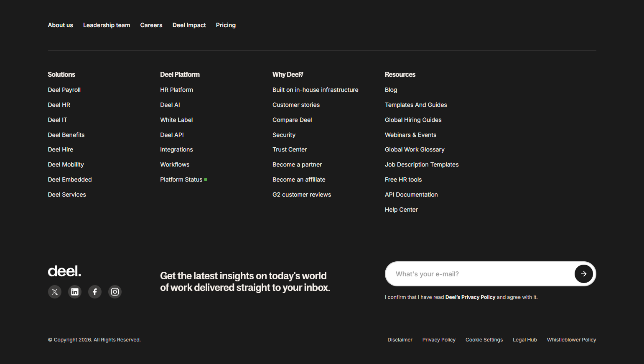Click the Copyright 2026 notice text
Screen dimensions: 644x364
pos(94,340)
